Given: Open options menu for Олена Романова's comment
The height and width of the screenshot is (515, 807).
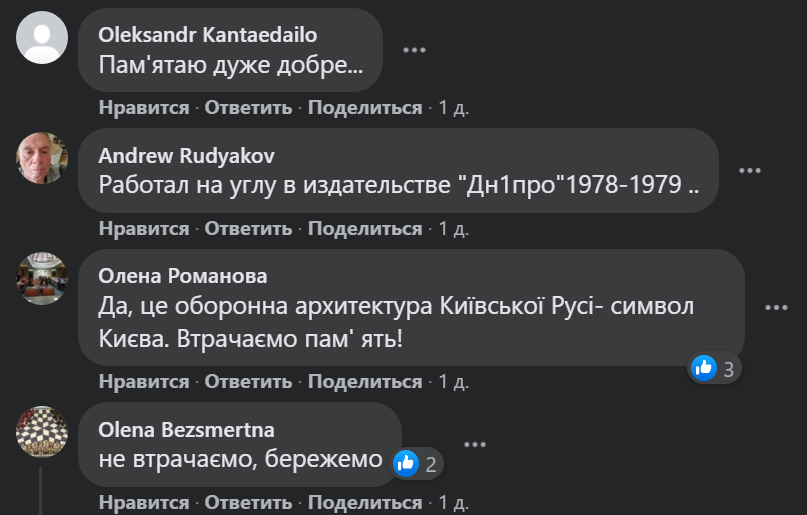Looking at the screenshot, I should point(777,307).
